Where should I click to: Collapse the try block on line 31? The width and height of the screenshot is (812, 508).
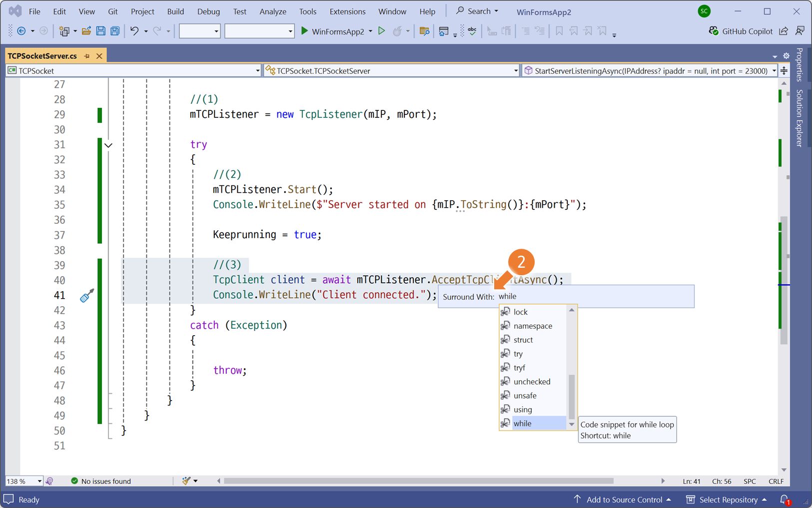(x=108, y=145)
